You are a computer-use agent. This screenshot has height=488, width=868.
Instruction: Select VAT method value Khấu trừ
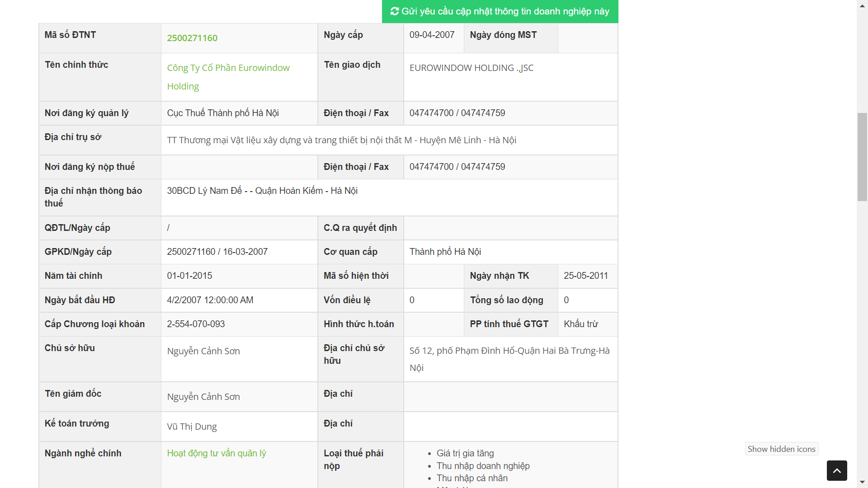581,324
